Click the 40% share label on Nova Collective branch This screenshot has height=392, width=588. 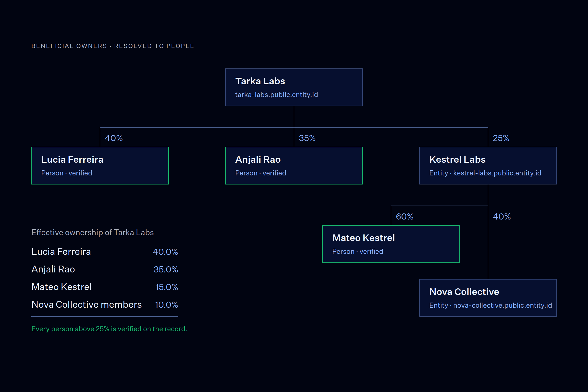point(502,217)
